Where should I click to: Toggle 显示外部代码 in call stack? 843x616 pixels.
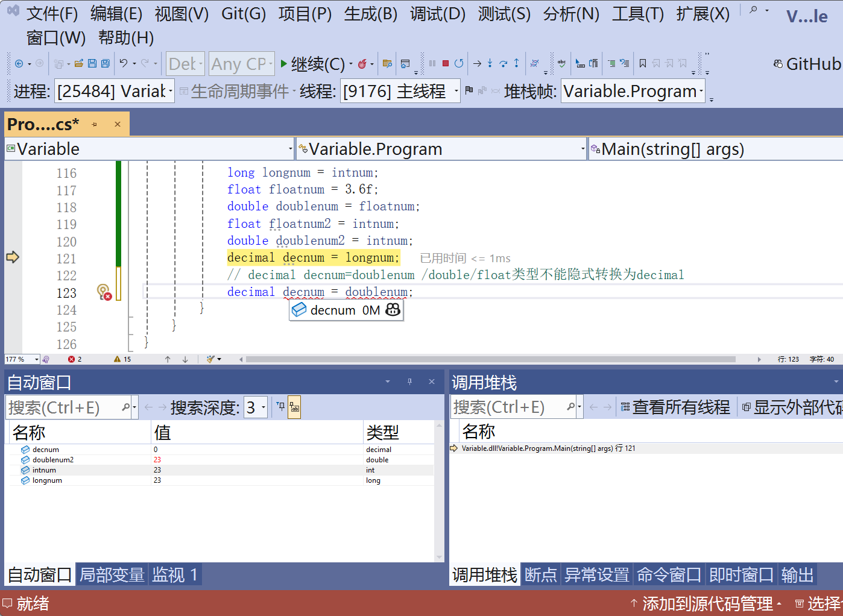[792, 407]
